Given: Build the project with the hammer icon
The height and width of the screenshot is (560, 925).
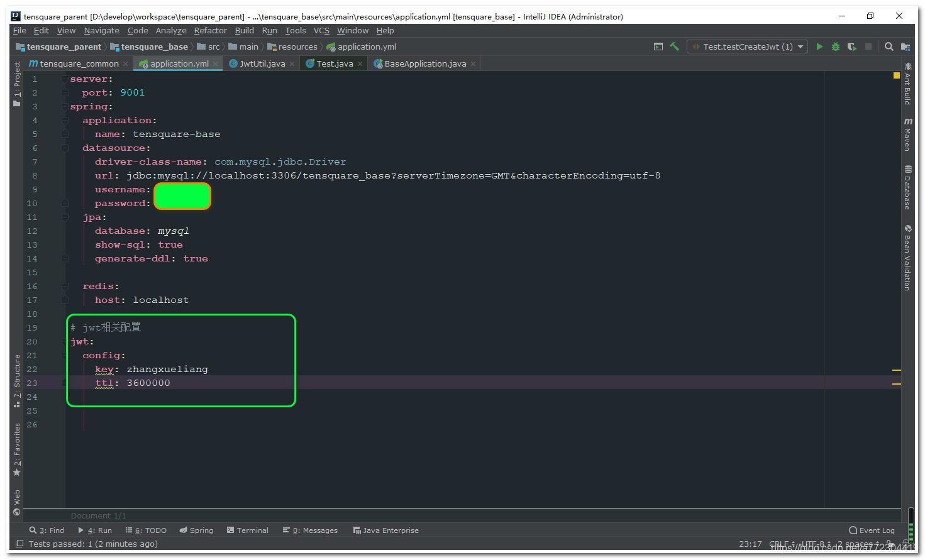Looking at the screenshot, I should coord(673,47).
